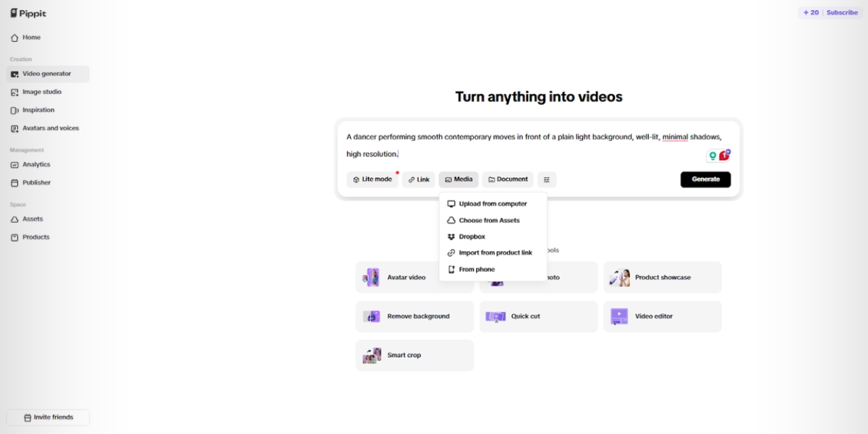Toggle Lite mode for generation
The image size is (868, 434).
[x=372, y=179]
